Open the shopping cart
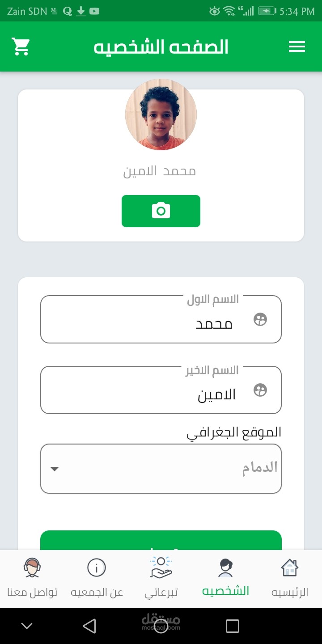The width and height of the screenshot is (322, 644). click(21, 47)
